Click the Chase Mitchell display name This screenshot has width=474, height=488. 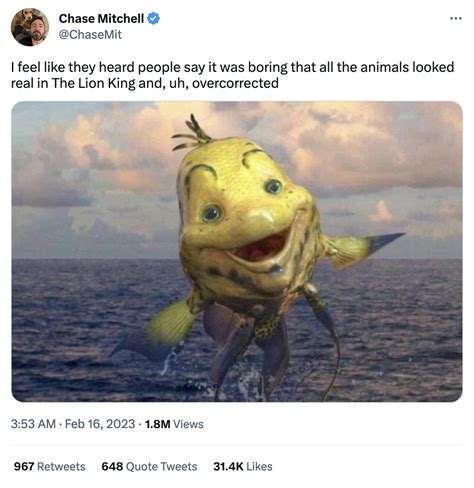[x=101, y=18]
